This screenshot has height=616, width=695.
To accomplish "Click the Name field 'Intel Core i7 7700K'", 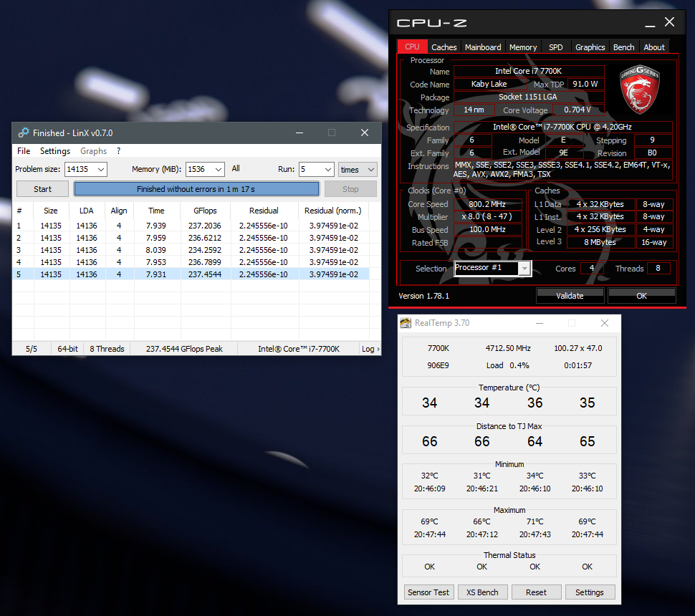I will 528,71.
